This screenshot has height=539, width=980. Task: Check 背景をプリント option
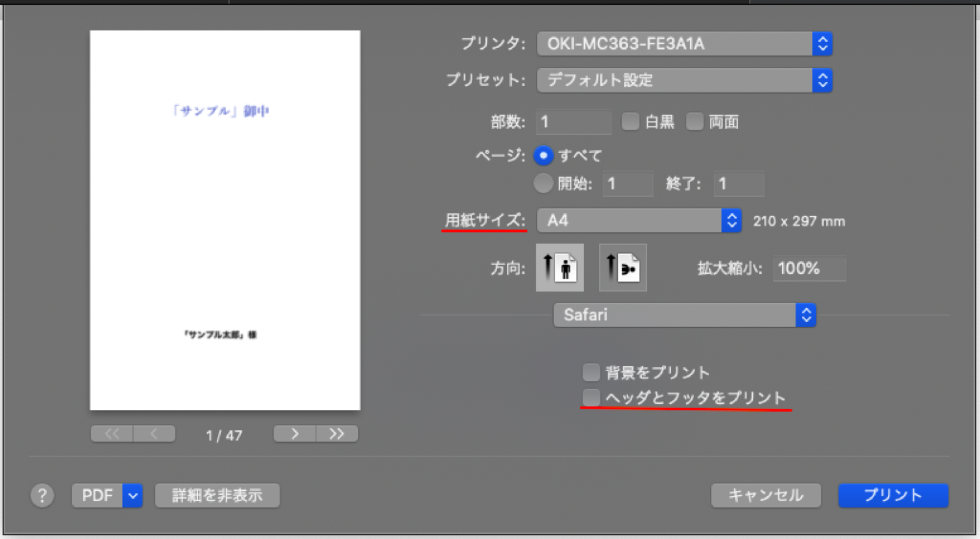[x=591, y=372]
